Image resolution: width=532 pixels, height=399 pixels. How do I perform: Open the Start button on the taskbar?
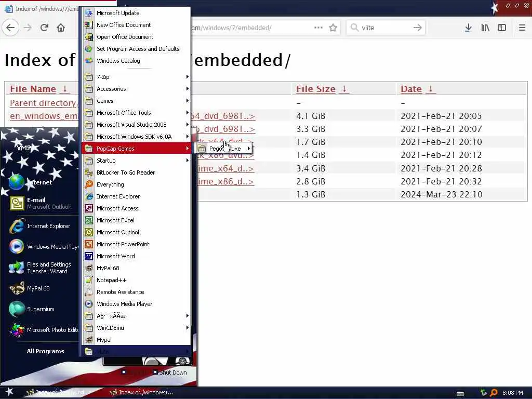point(9,392)
